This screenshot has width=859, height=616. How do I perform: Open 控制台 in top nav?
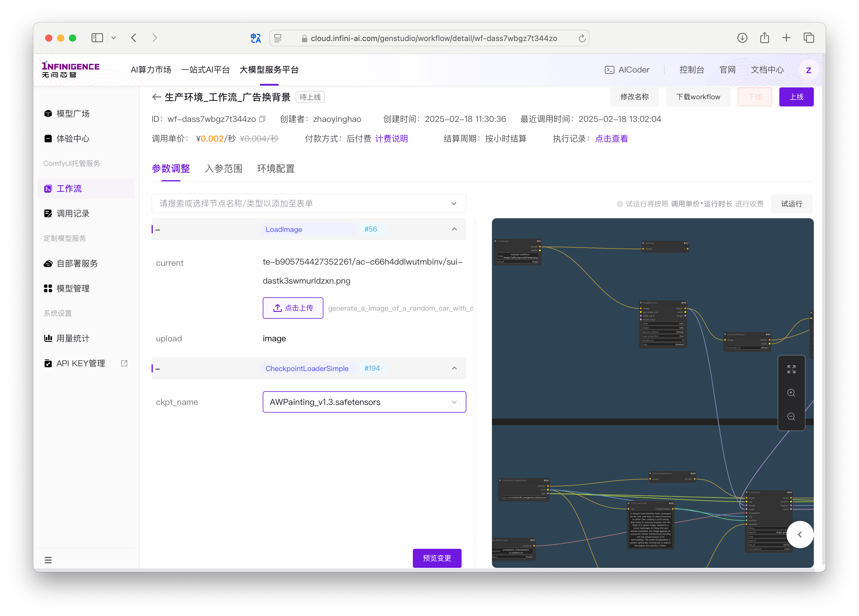point(691,70)
